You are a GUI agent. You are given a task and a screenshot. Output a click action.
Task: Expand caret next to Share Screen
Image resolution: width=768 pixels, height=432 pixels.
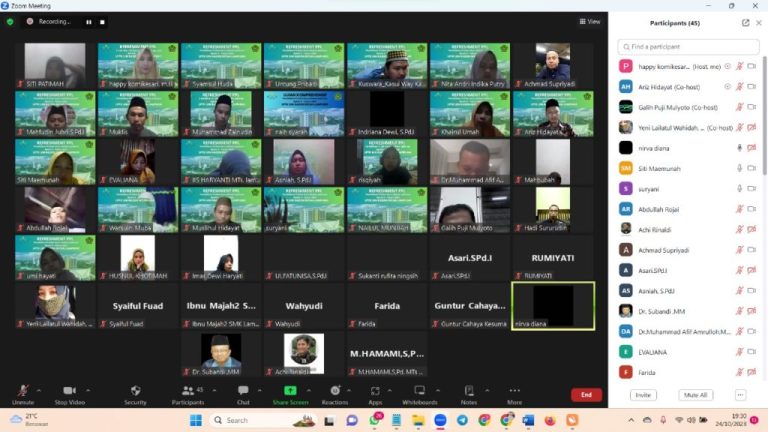click(309, 390)
